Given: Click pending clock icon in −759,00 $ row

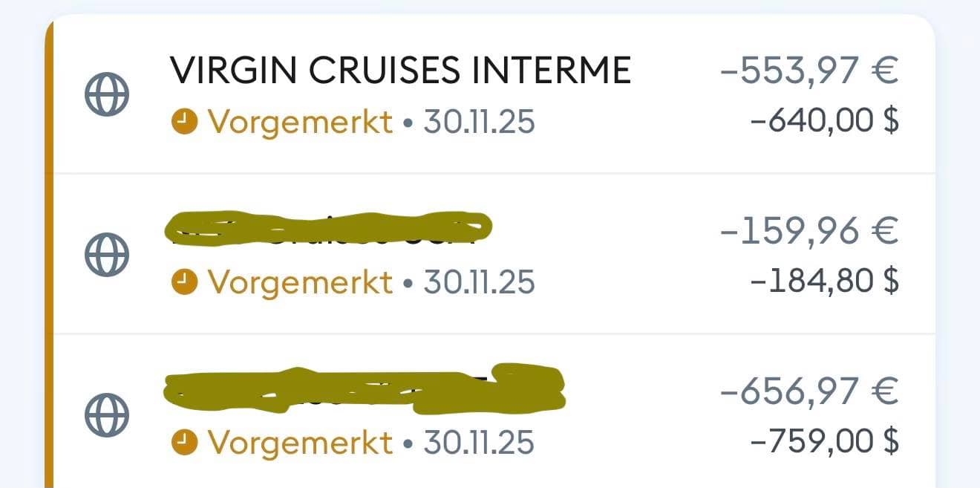Looking at the screenshot, I should tap(184, 442).
